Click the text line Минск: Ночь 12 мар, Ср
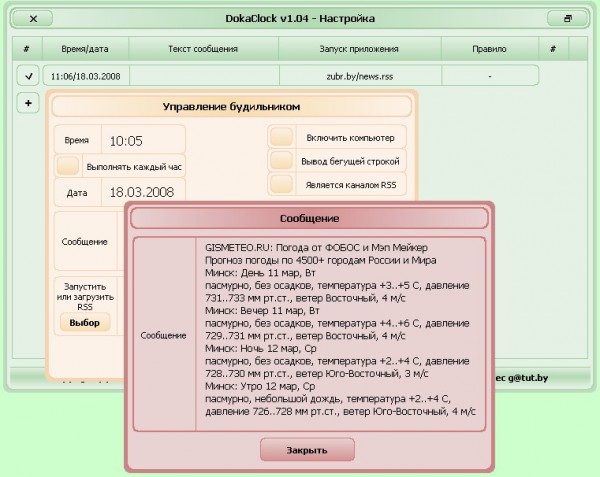 [x=261, y=348]
